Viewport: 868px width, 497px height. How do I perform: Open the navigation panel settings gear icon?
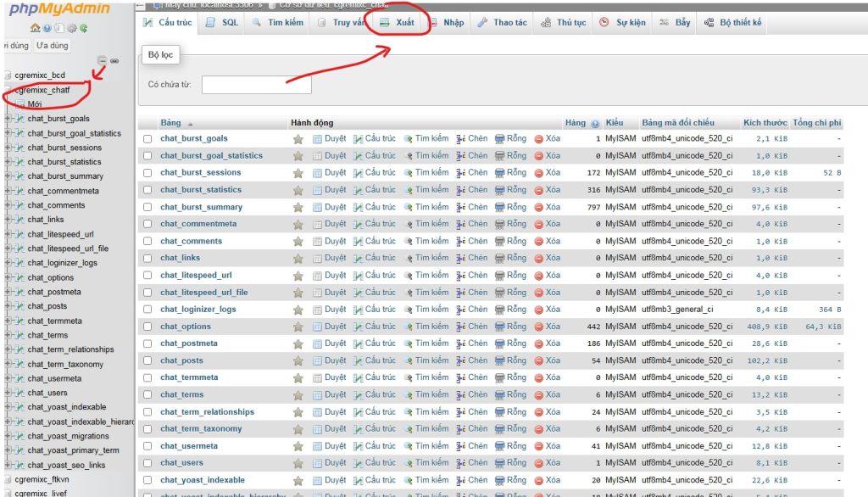click(70, 28)
